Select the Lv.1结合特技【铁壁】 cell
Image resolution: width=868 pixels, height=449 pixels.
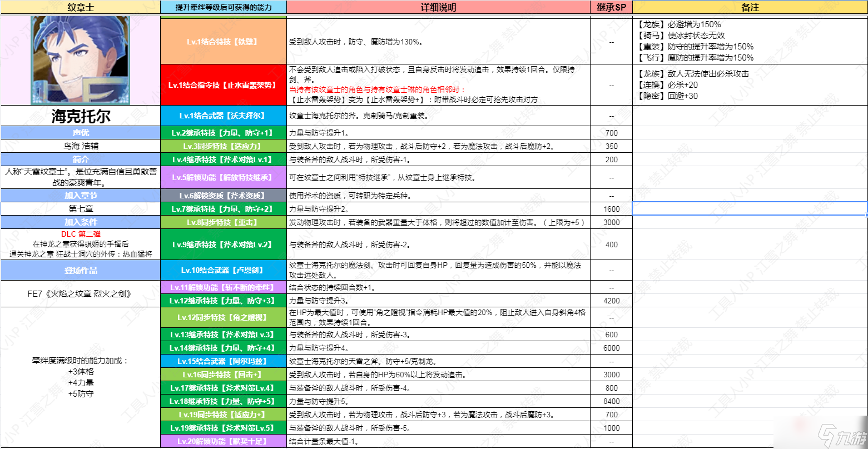224,42
